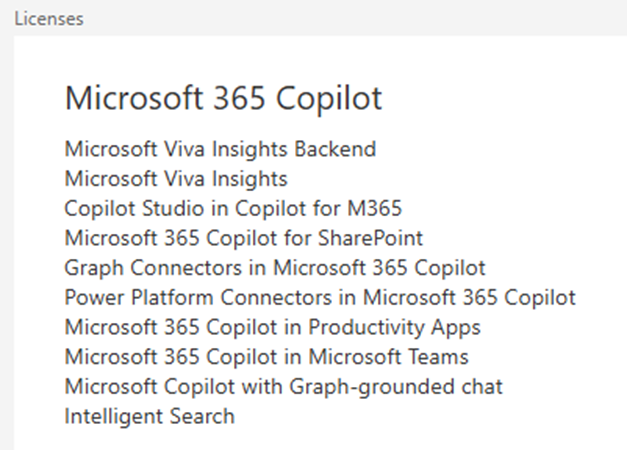The height and width of the screenshot is (450, 627).
Task: Select the Microsoft 365 Copilot heading
Action: (223, 99)
